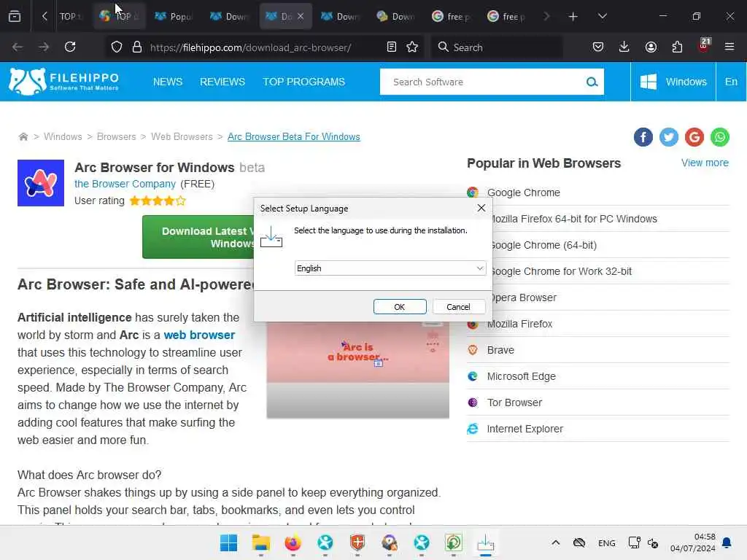747x560 pixels.
Task: Switch to the 'Popu' tab
Action: (174, 17)
